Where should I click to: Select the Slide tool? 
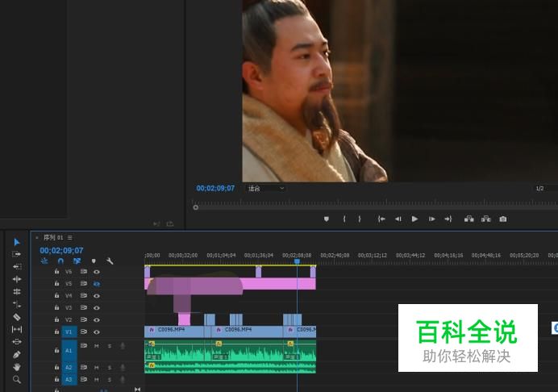17,342
